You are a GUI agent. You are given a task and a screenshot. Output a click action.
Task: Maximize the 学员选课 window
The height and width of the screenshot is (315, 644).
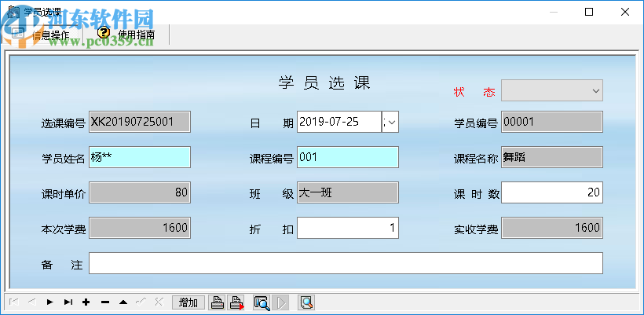click(589, 12)
